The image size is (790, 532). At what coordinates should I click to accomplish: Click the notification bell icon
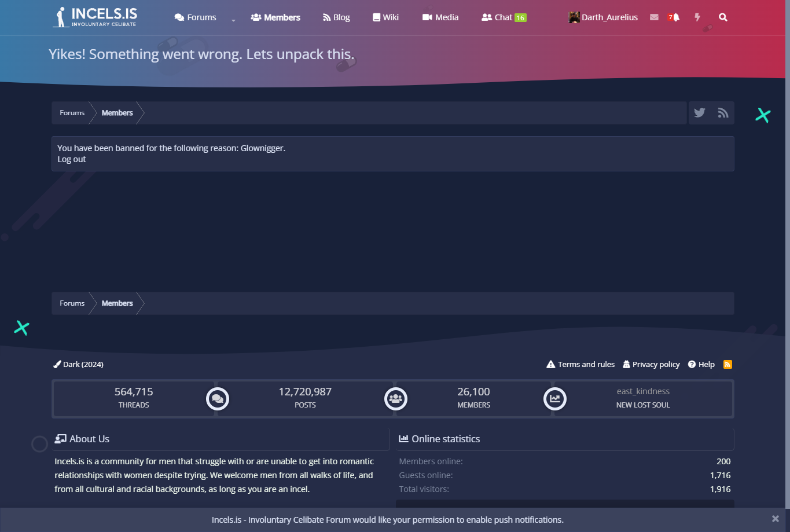[x=674, y=17]
